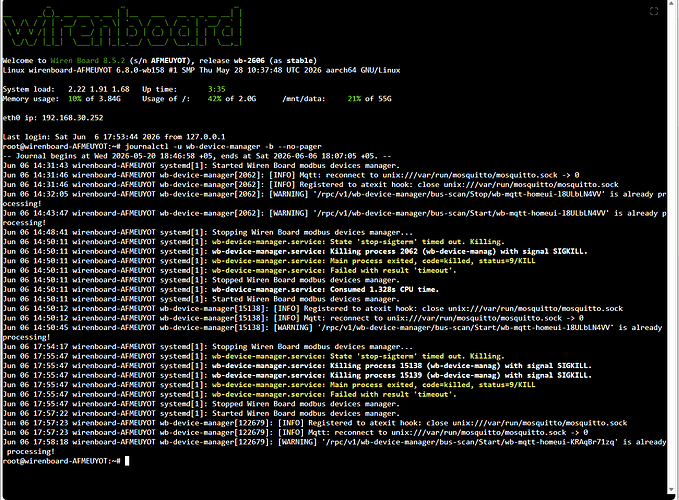Click release name 'wb-2606'
This screenshot has height=500, width=679.
[249, 61]
